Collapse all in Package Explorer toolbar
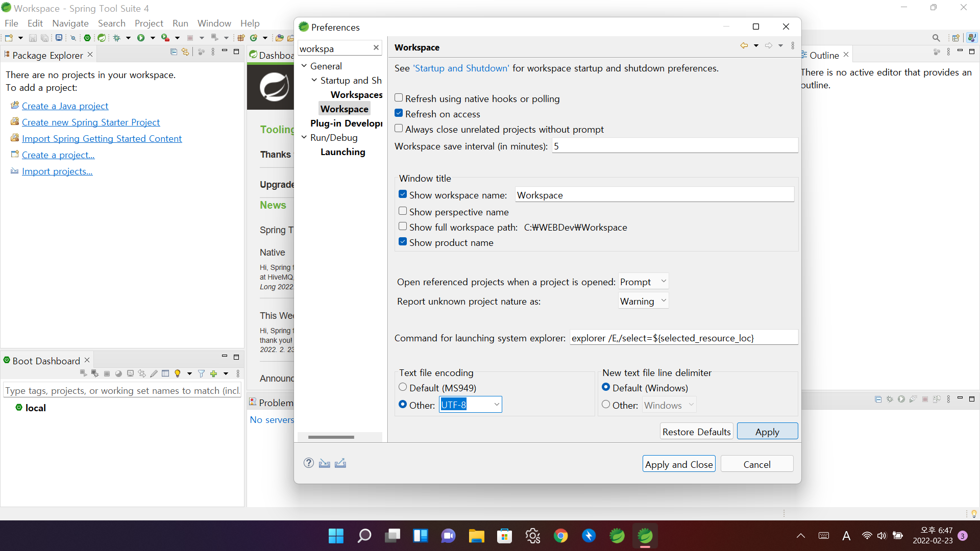This screenshot has width=980, height=551. tap(174, 52)
